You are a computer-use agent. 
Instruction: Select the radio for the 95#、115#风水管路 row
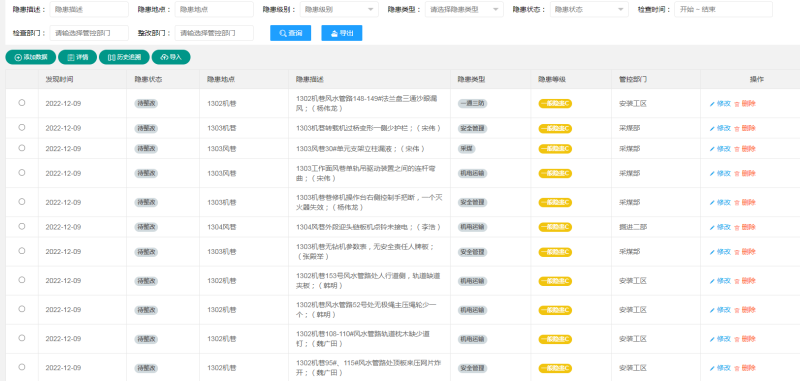pyautogui.click(x=22, y=367)
